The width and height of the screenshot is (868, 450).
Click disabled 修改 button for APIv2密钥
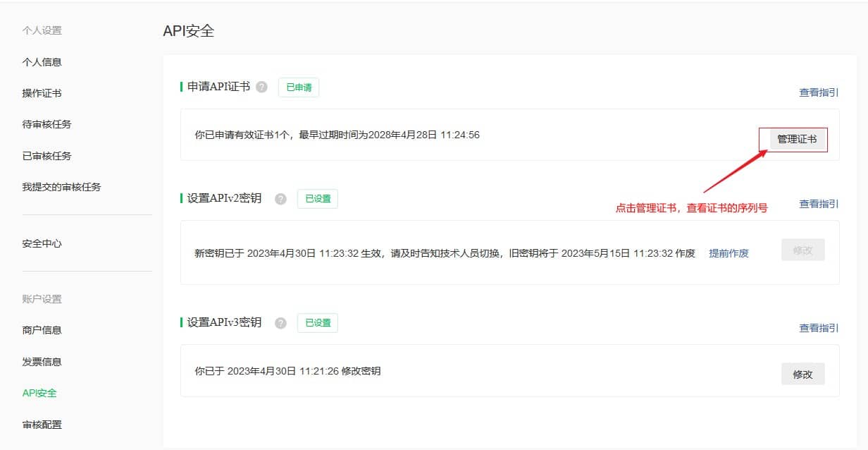(x=802, y=250)
